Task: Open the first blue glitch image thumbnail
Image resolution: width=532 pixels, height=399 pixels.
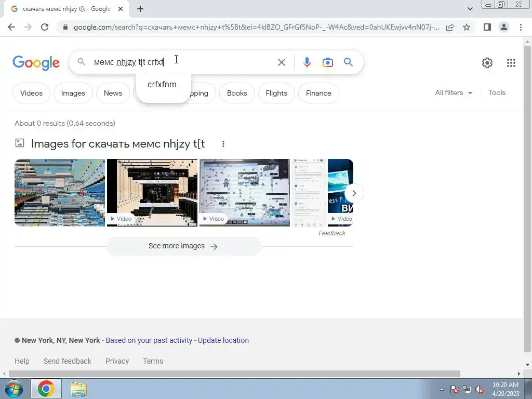Action: [60, 192]
